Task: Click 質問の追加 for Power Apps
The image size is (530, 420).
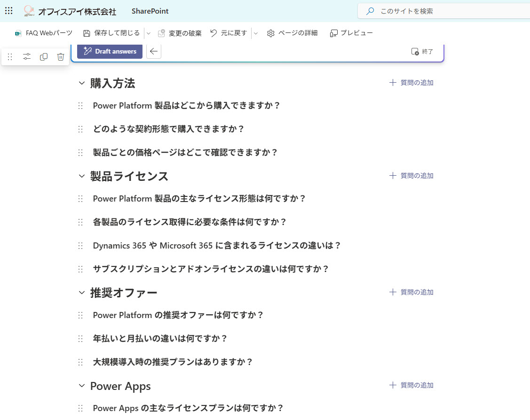Action: tap(411, 385)
